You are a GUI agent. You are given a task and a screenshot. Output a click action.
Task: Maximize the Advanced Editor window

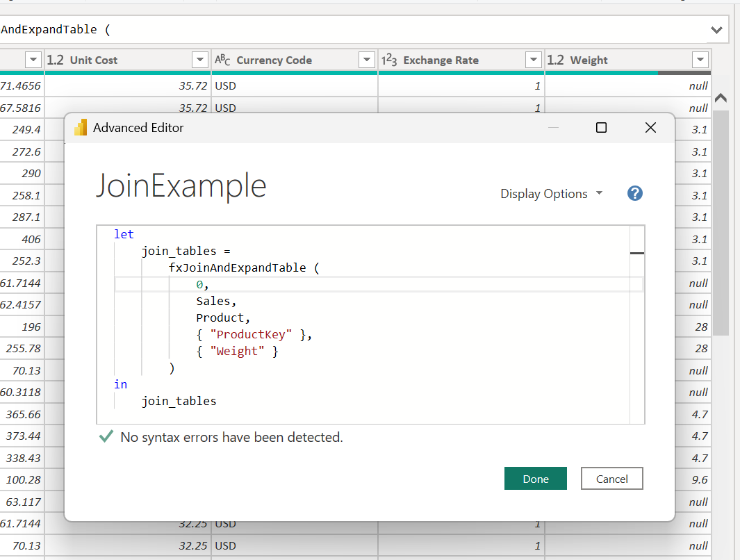tap(602, 128)
